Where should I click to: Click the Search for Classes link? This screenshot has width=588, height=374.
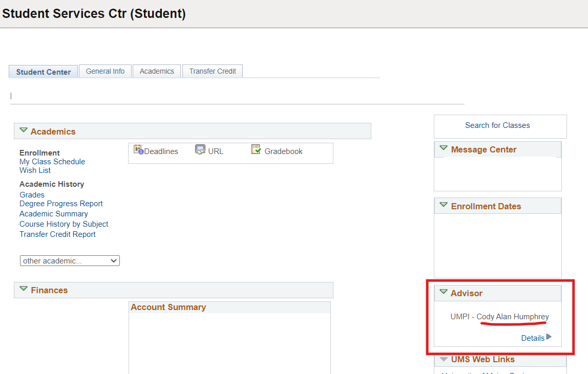coord(497,125)
